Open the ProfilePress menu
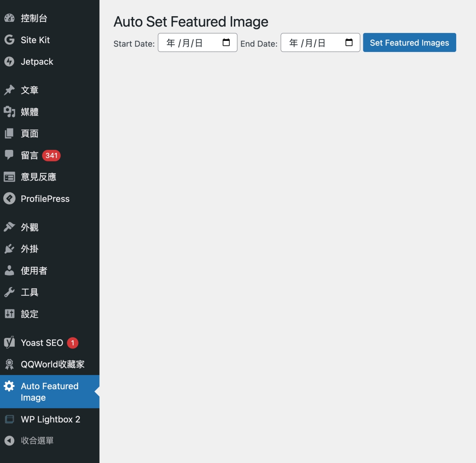 pyautogui.click(x=45, y=199)
